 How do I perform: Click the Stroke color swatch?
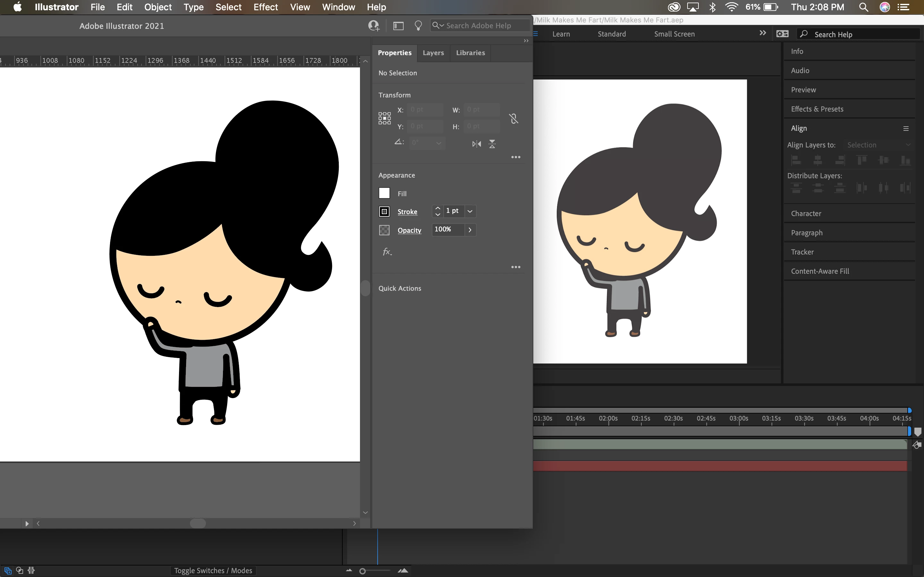point(384,212)
